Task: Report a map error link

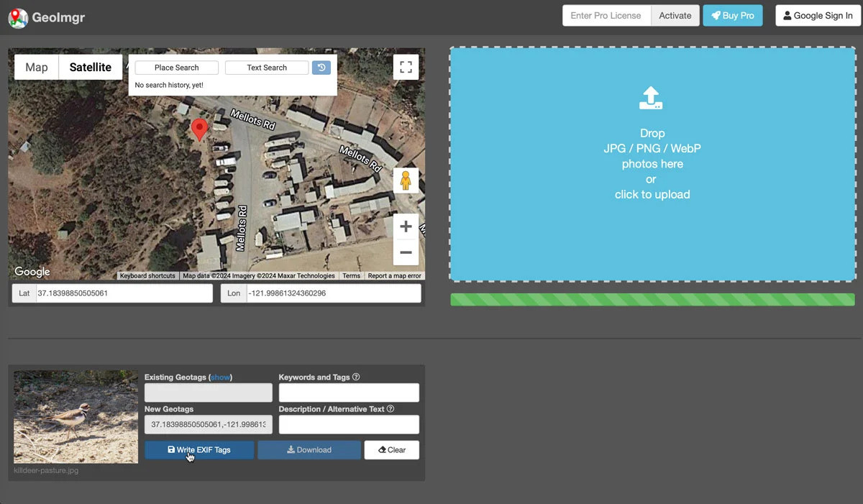Action: (x=395, y=276)
